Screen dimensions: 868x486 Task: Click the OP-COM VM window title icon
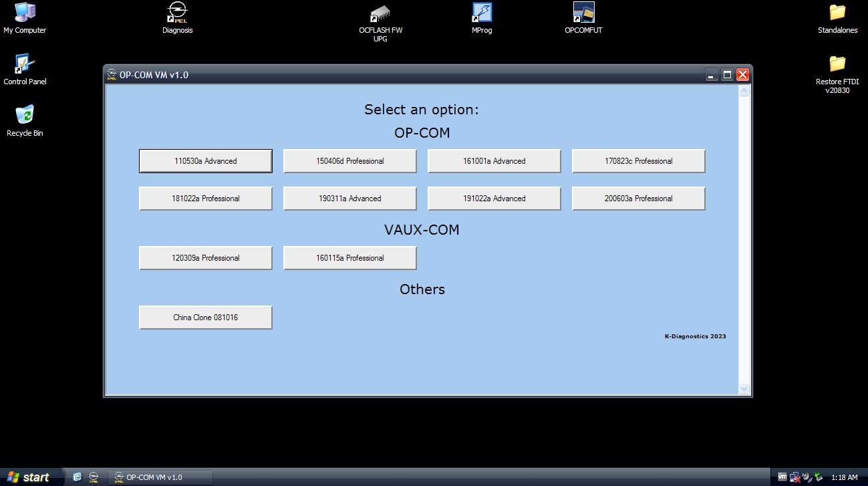112,75
